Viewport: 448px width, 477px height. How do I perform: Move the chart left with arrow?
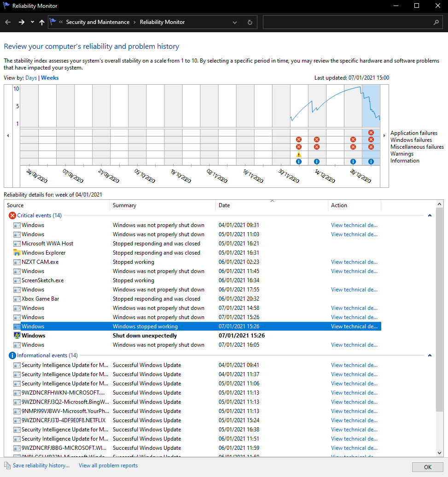coord(8,136)
